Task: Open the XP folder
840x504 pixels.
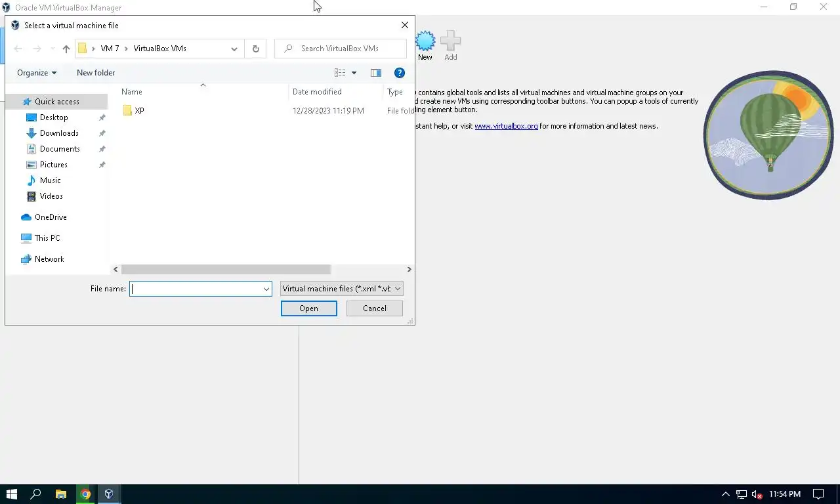Action: point(133,111)
